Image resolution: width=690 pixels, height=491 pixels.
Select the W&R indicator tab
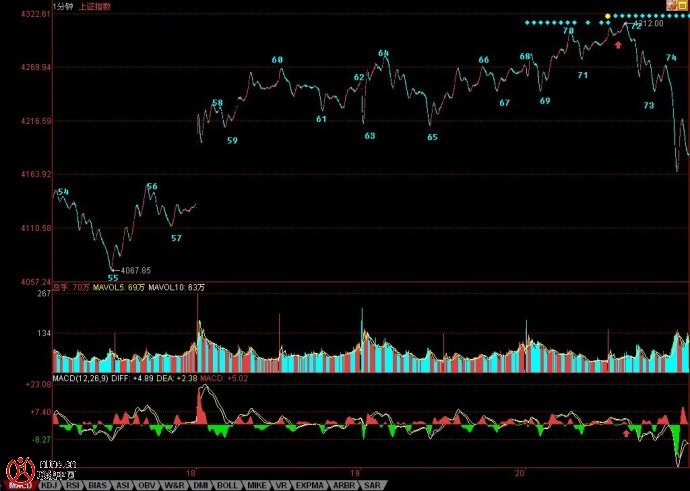pyautogui.click(x=171, y=485)
